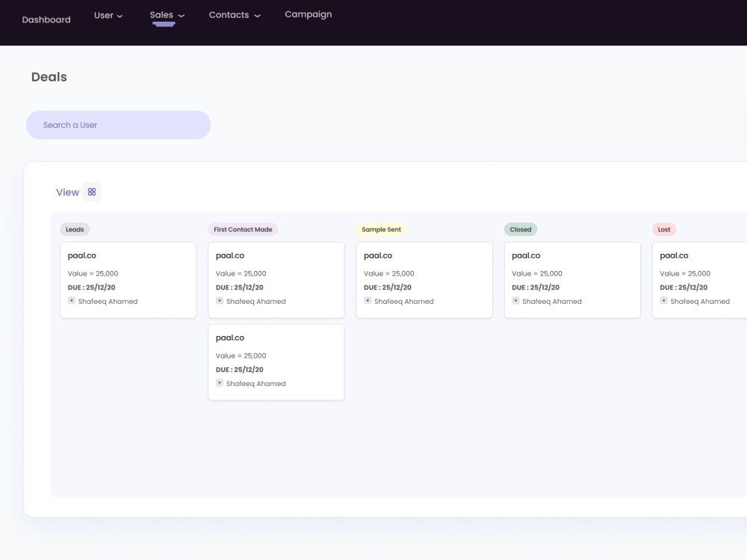Click the Deals page heading
This screenshot has height=560, width=747.
(49, 77)
